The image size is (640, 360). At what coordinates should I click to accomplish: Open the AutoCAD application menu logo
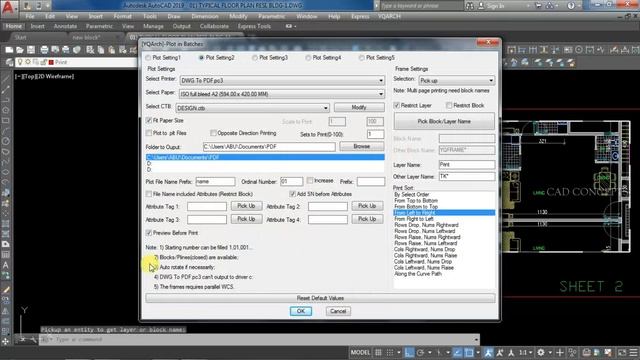[x=8, y=8]
